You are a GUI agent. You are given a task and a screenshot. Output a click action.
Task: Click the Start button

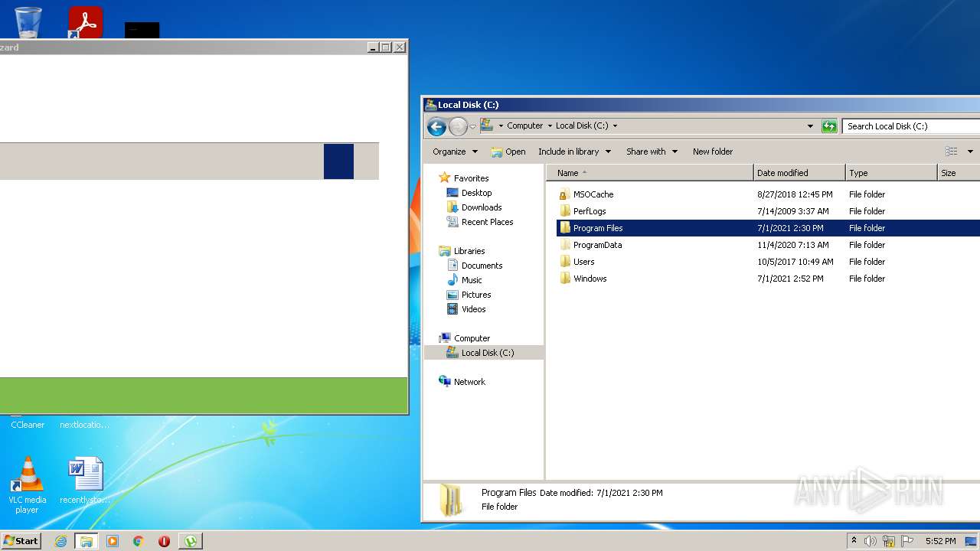21,541
